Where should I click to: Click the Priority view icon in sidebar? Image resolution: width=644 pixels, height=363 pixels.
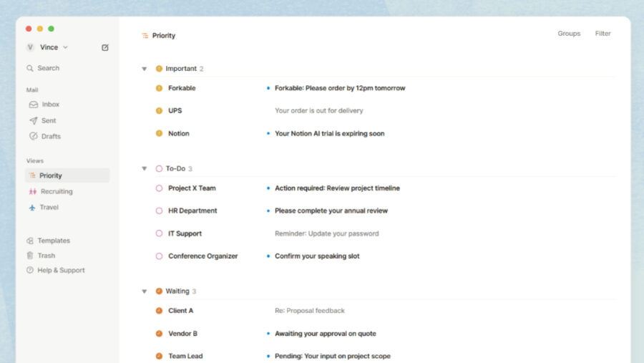click(32, 175)
